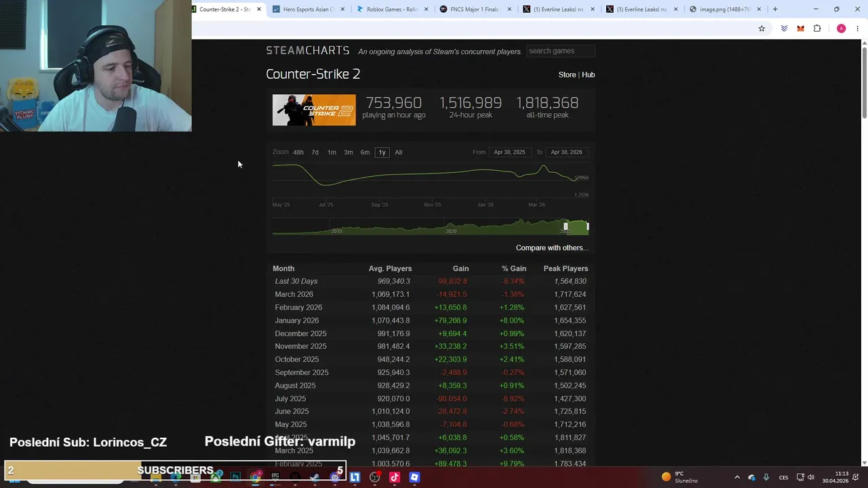
Task: Click the March 2026 month cell
Action: (x=294, y=294)
